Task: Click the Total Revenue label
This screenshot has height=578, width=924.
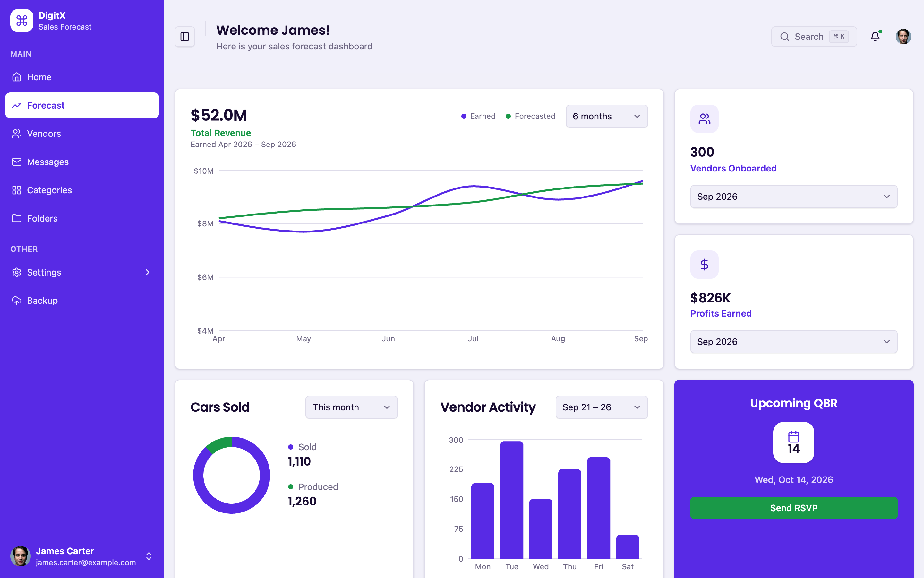Action: pyautogui.click(x=221, y=133)
